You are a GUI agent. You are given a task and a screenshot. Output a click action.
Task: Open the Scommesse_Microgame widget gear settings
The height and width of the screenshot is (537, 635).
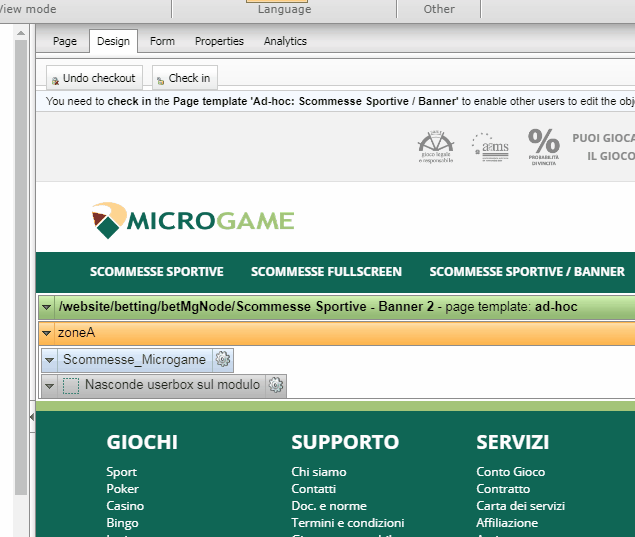coord(223,359)
